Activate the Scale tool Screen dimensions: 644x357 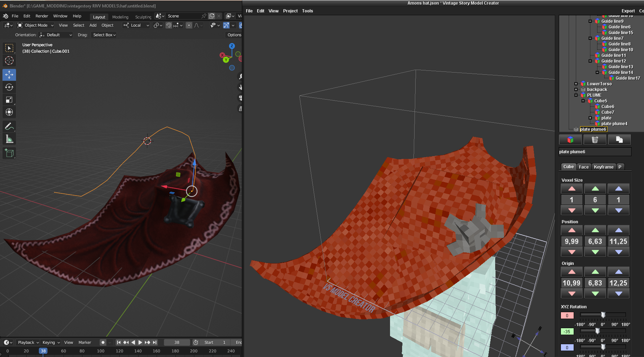coord(9,100)
